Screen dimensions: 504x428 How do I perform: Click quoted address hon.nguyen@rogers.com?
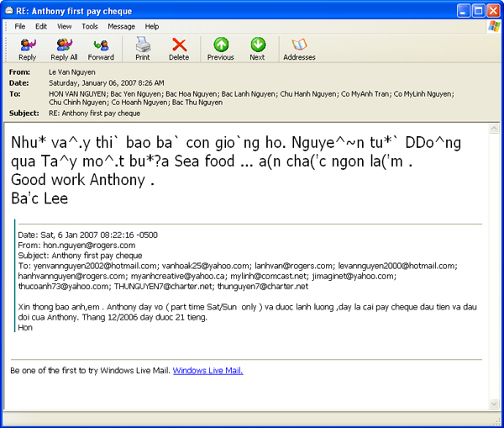[x=89, y=246]
